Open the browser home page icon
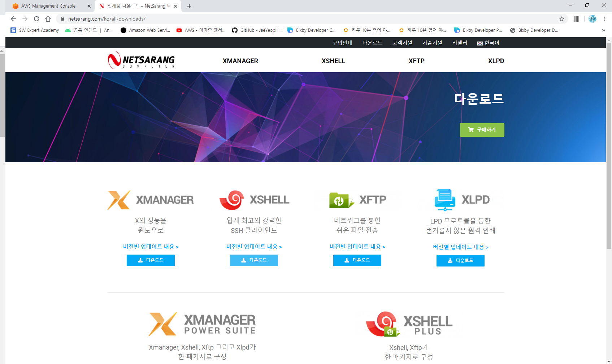 [48, 19]
